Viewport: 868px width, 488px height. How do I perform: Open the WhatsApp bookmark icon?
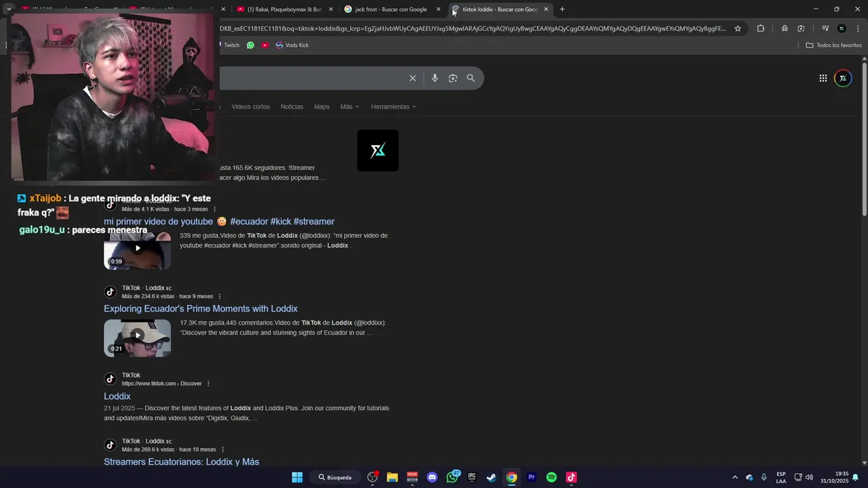(x=250, y=45)
